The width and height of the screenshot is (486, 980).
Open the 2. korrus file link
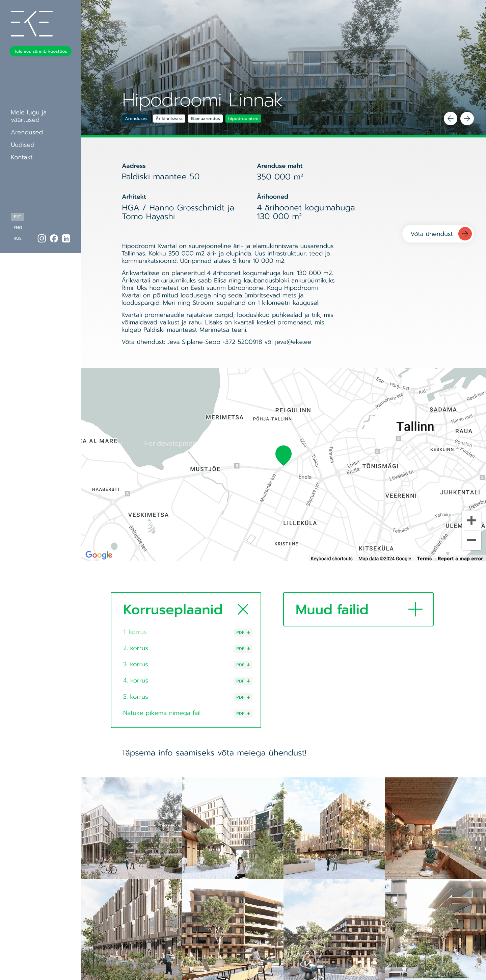(135, 648)
